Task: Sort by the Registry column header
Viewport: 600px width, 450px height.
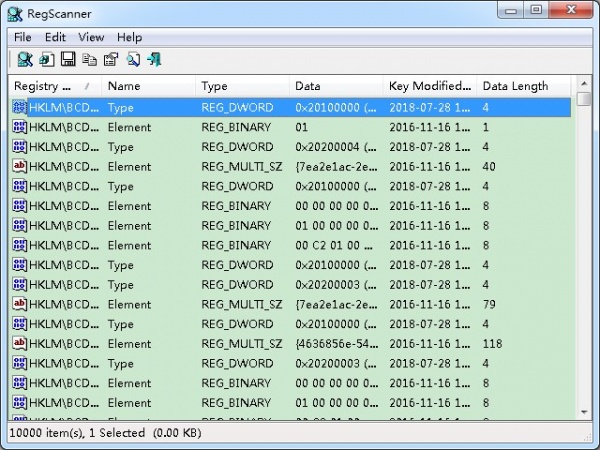Action: click(x=54, y=86)
